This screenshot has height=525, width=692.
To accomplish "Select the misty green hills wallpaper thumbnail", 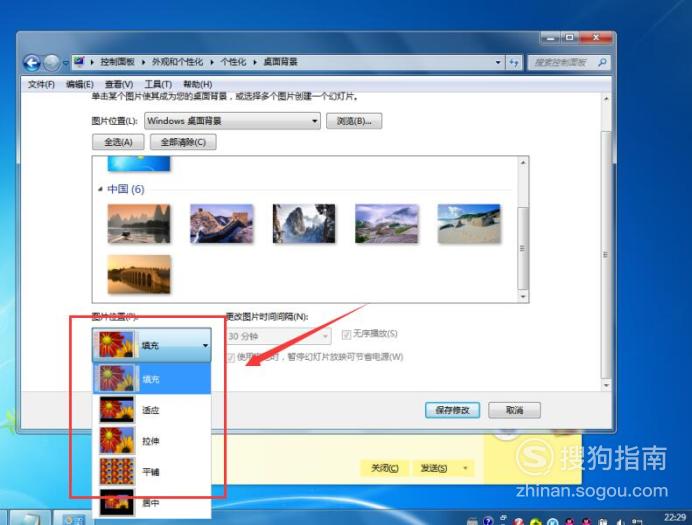I will (387, 224).
